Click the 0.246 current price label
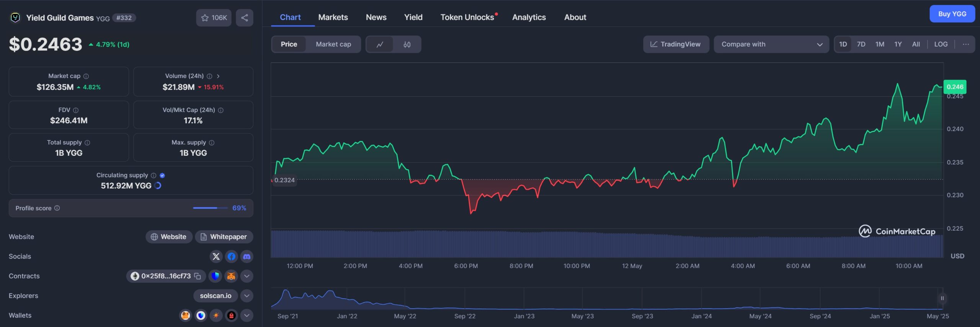 click(955, 87)
